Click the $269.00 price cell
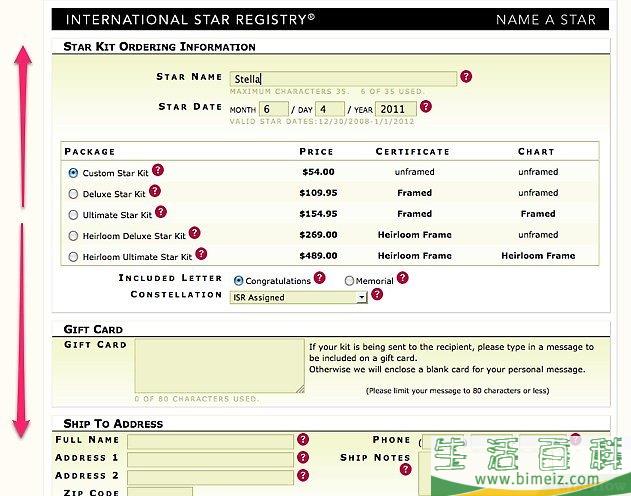The height and width of the screenshot is (496, 631). 318,235
